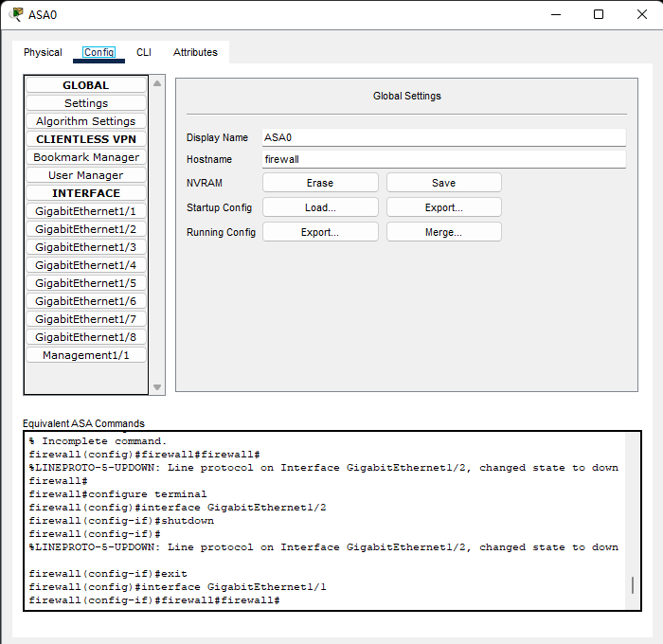Click the 'firewall(config-if)#exit' line
The width and height of the screenshot is (663, 644).
tap(108, 573)
